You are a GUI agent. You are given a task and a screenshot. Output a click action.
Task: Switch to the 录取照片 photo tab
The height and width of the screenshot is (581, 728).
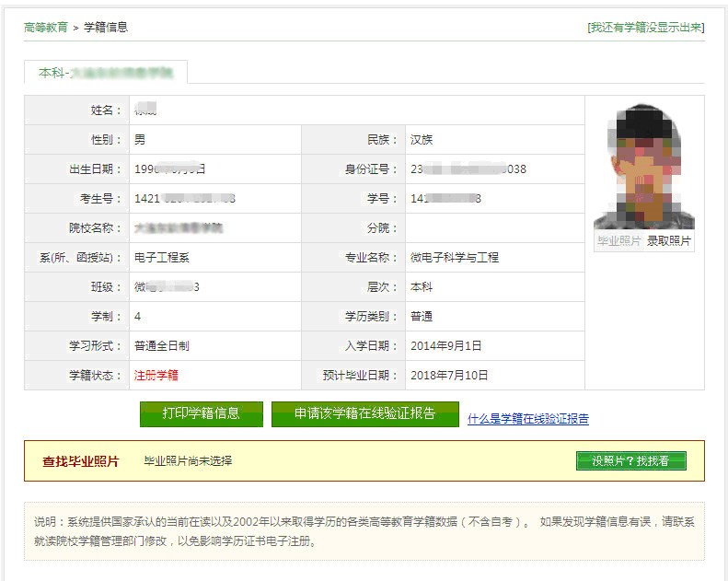669,241
